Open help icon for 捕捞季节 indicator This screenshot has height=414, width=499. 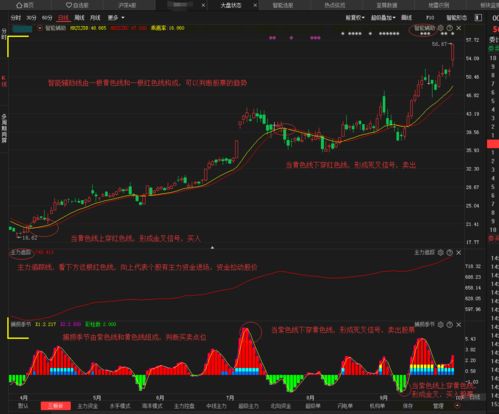(449, 324)
